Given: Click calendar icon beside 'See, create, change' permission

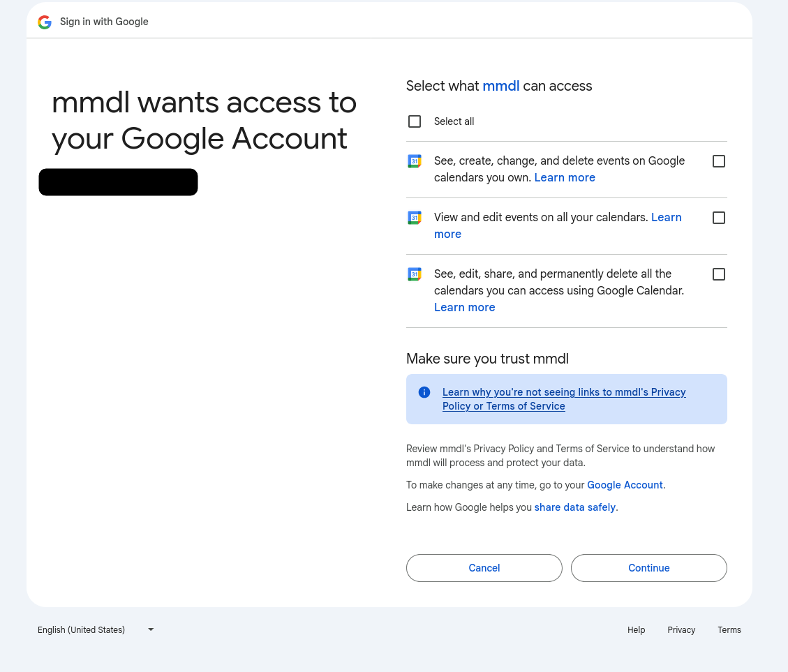Looking at the screenshot, I should tap(415, 161).
